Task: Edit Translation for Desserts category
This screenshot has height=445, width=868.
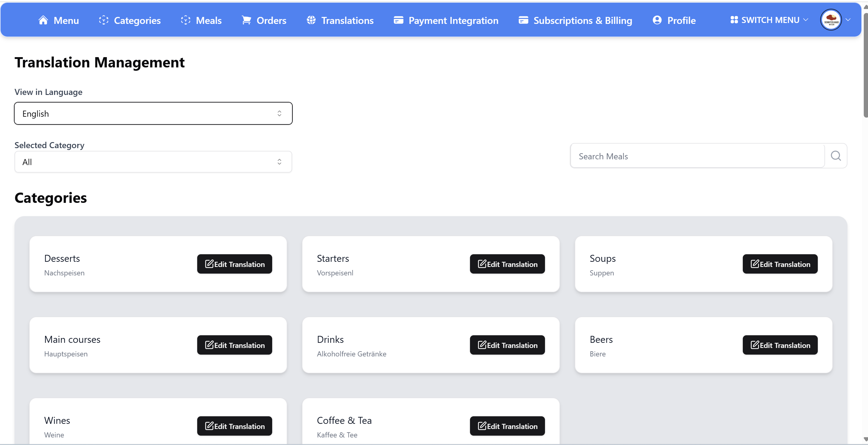Action: [234, 264]
